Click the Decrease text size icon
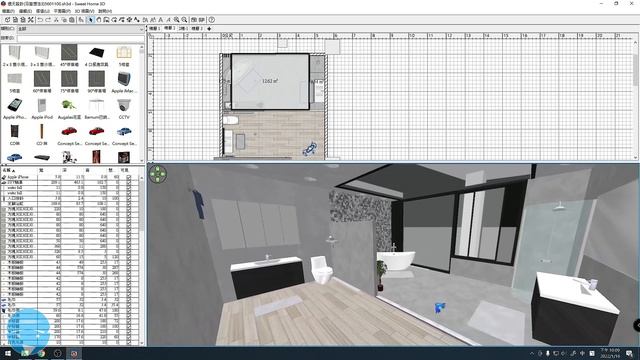 (153, 20)
